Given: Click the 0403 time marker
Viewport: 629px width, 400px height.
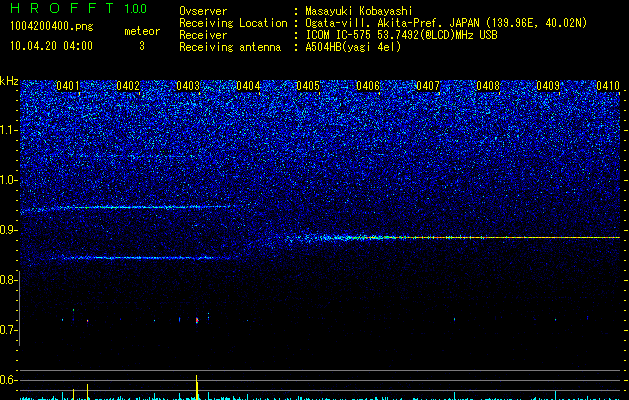Looking at the screenshot, I should point(188,86).
